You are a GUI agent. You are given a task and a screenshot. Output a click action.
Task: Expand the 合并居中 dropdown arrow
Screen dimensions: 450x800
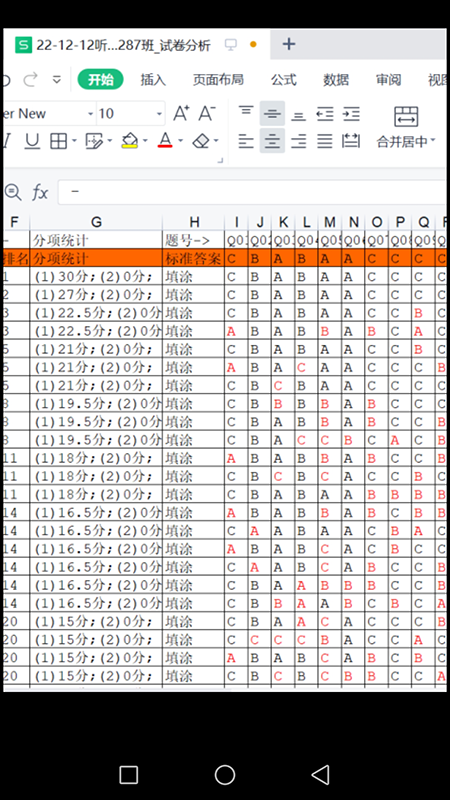coord(433,140)
